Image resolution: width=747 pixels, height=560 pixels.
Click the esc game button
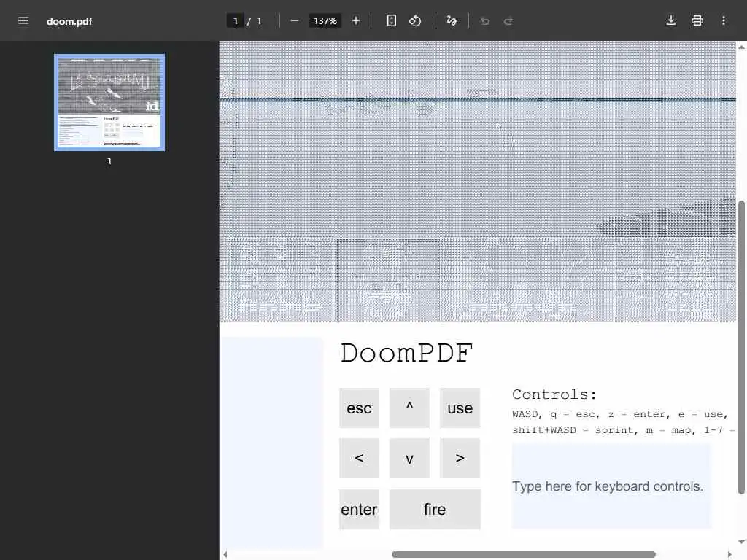pos(359,408)
